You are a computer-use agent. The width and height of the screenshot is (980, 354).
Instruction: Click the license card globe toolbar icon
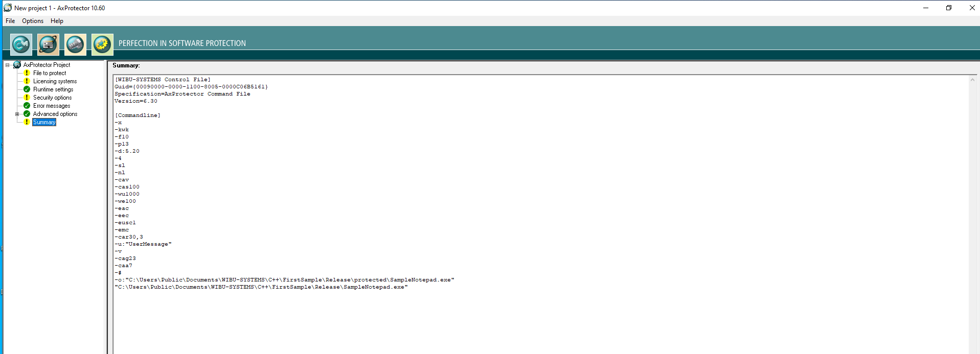[48, 44]
